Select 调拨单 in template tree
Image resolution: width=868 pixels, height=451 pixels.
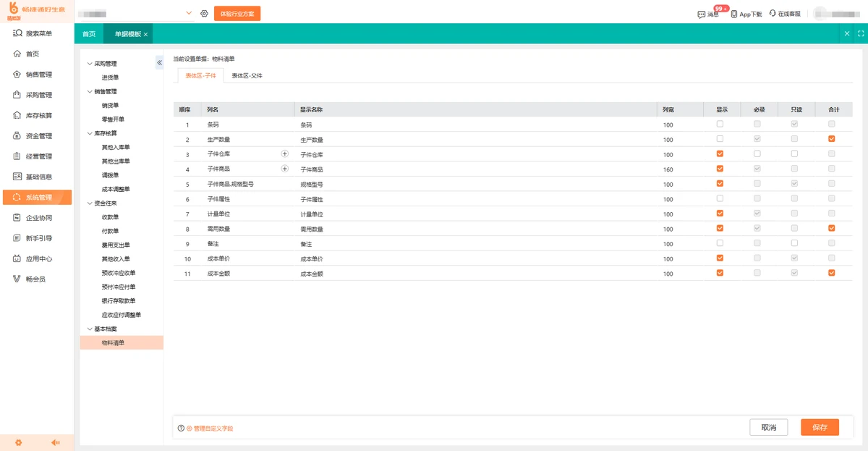(110, 175)
